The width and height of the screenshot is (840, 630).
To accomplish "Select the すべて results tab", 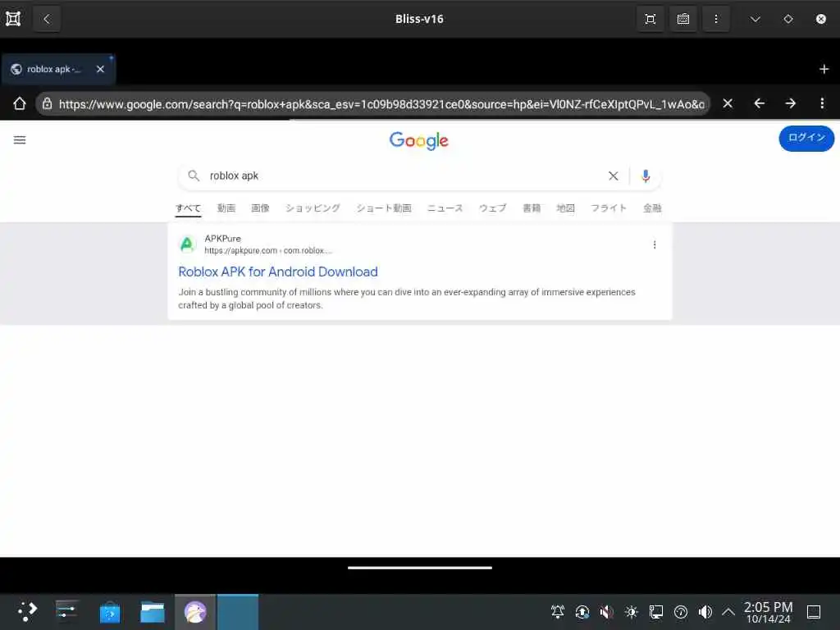I will point(188,208).
